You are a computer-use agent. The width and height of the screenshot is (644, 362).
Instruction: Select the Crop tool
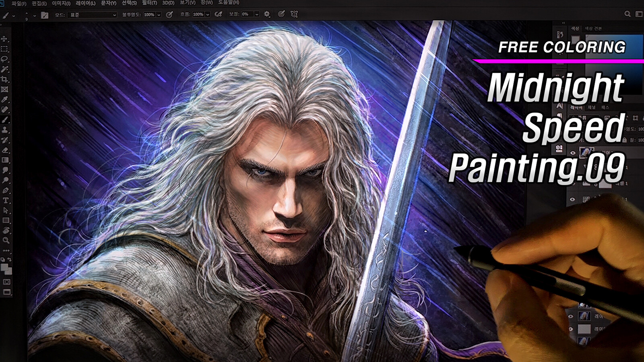(5, 79)
